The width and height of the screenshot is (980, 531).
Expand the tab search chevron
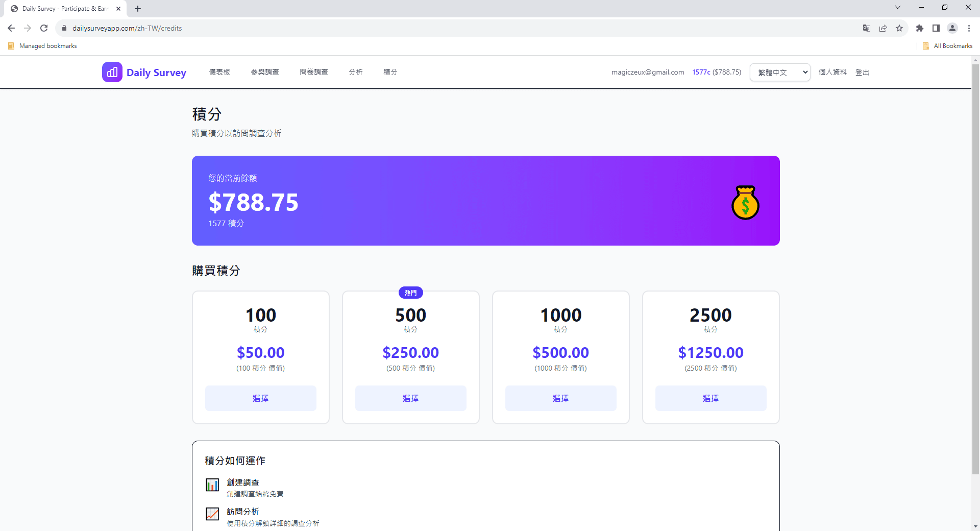click(897, 8)
